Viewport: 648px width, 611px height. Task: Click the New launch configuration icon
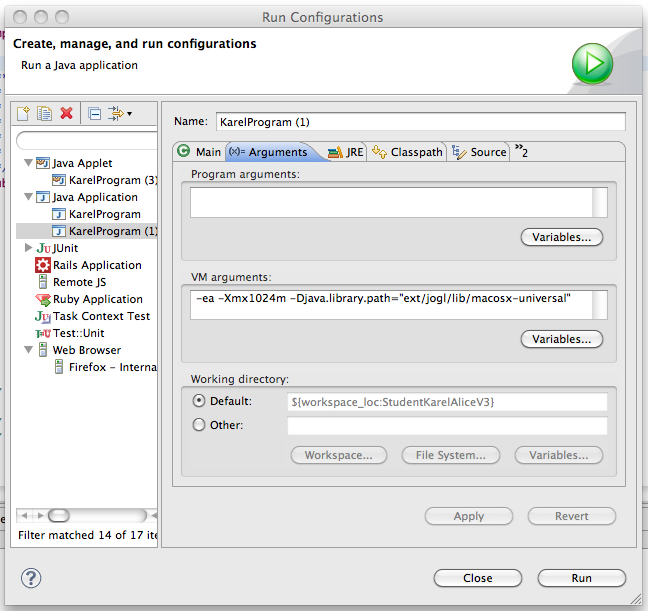pos(23,113)
